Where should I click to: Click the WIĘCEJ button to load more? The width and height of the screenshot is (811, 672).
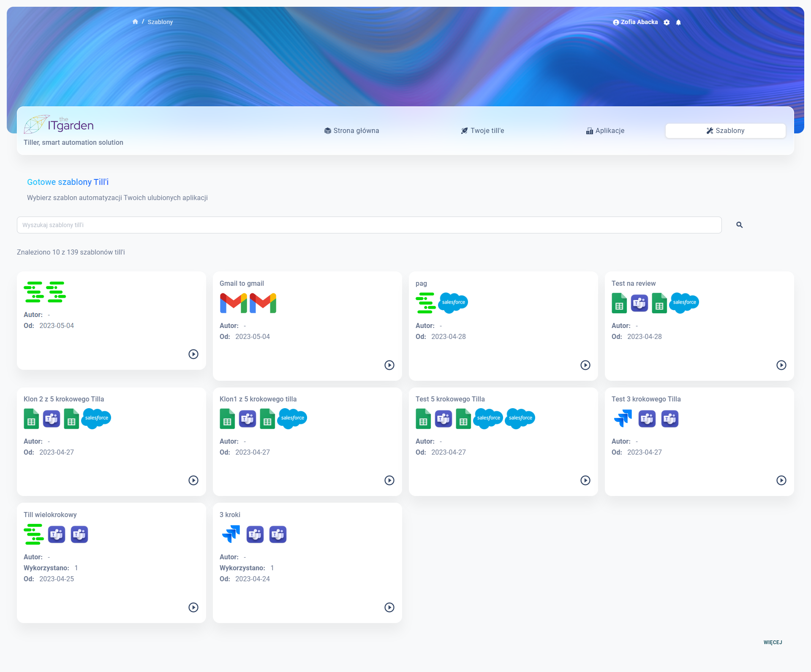(x=773, y=642)
